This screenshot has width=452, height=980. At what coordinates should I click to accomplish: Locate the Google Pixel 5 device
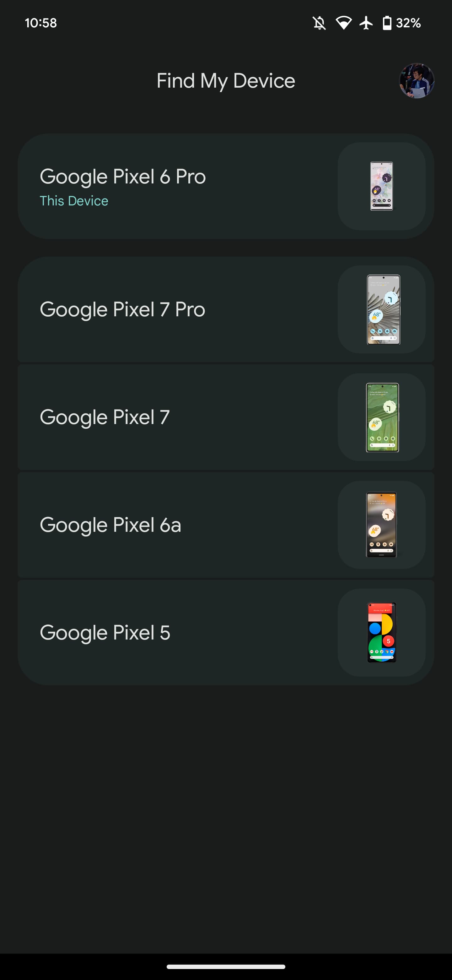(x=105, y=632)
